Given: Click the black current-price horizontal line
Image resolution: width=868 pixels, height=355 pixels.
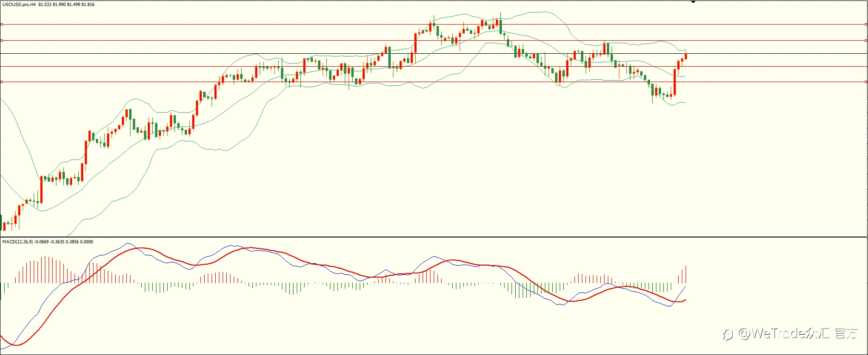Looking at the screenshot, I should 434,54.
